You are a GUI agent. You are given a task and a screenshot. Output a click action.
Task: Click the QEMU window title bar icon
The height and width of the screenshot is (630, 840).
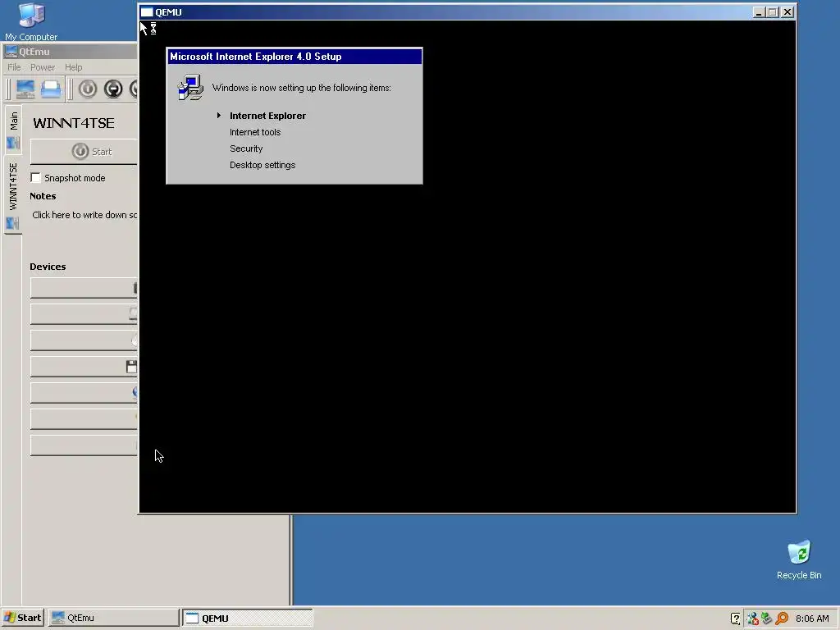point(147,12)
